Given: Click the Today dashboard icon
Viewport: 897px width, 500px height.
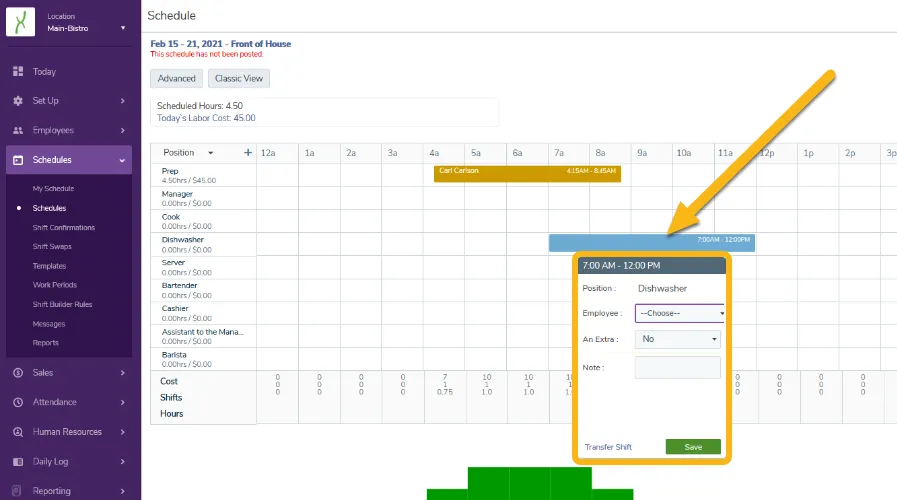Looking at the screenshot, I should [x=18, y=72].
